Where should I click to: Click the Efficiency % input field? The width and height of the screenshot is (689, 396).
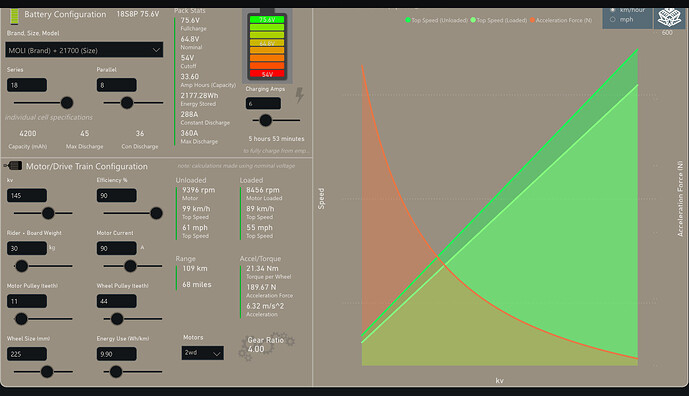pyautogui.click(x=116, y=196)
